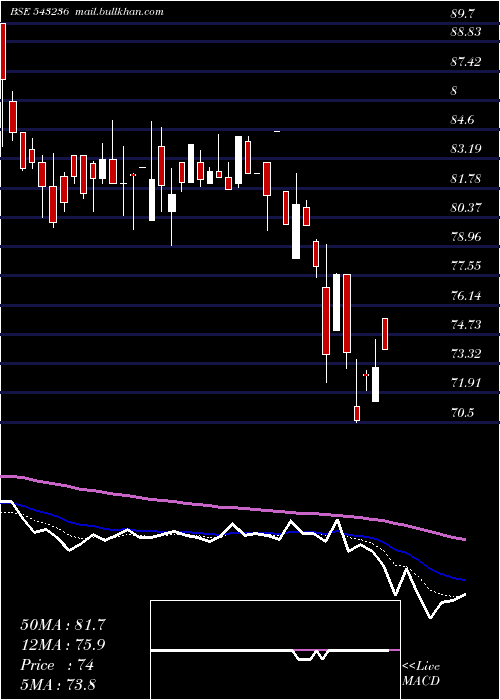Select the 83.19 price axis label
This screenshot has height=700, width=500.
tap(466, 149)
